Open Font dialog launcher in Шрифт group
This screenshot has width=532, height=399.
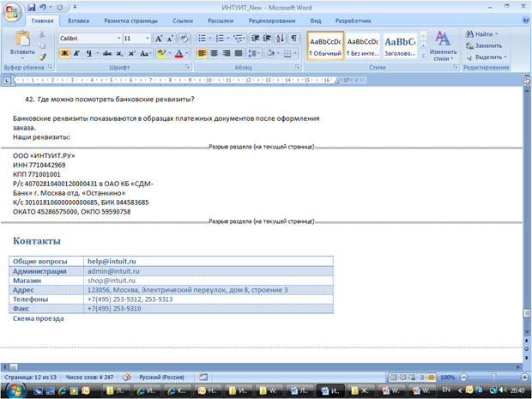[188, 67]
